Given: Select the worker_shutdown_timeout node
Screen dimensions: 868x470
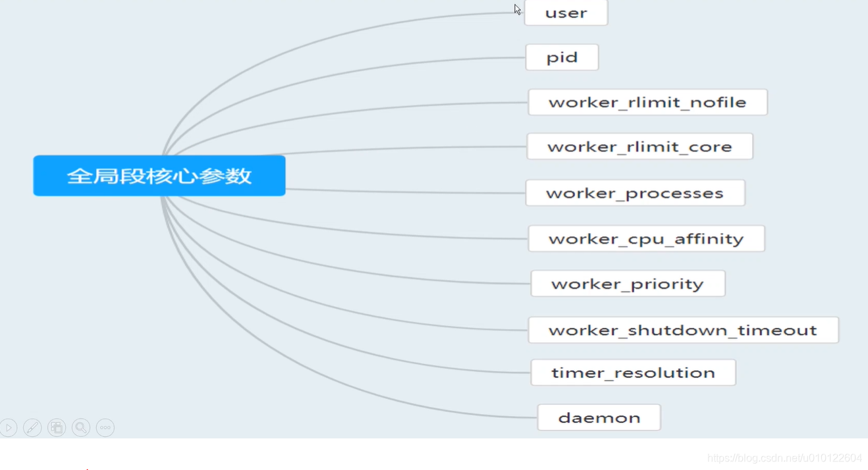Looking at the screenshot, I should coord(683,330).
